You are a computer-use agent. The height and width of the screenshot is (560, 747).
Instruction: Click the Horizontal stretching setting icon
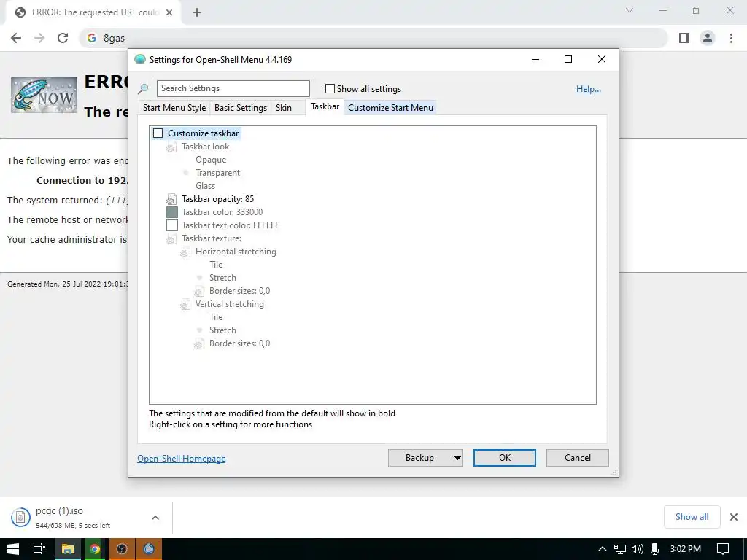click(x=185, y=252)
